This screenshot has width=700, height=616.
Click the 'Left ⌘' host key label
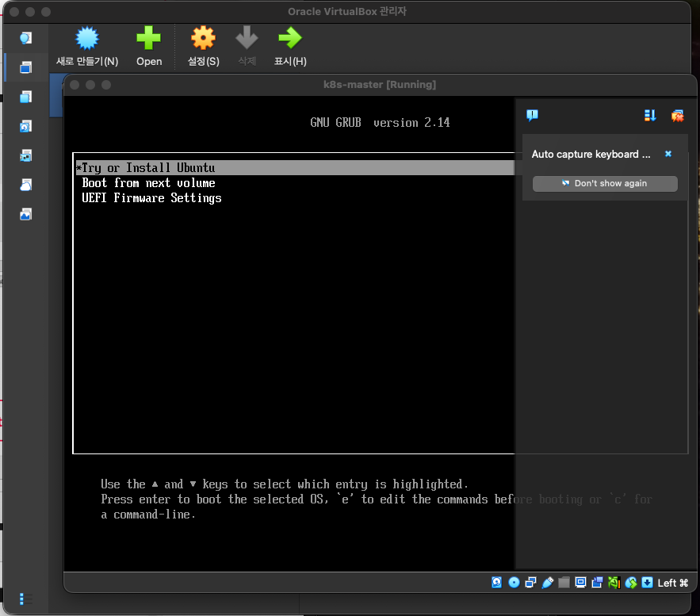(x=673, y=583)
